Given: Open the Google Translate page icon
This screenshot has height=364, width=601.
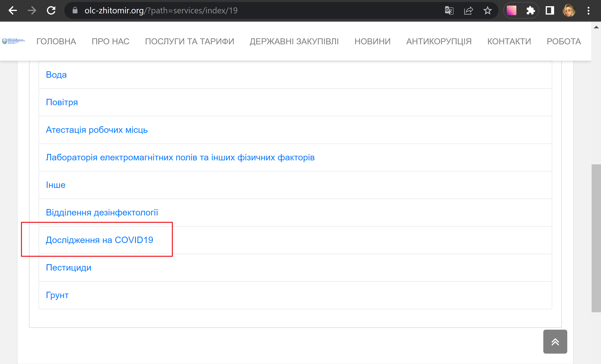Looking at the screenshot, I should [449, 11].
